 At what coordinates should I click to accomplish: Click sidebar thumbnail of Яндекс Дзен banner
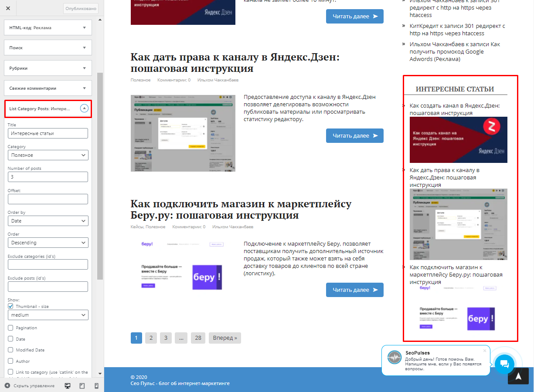pos(459,140)
